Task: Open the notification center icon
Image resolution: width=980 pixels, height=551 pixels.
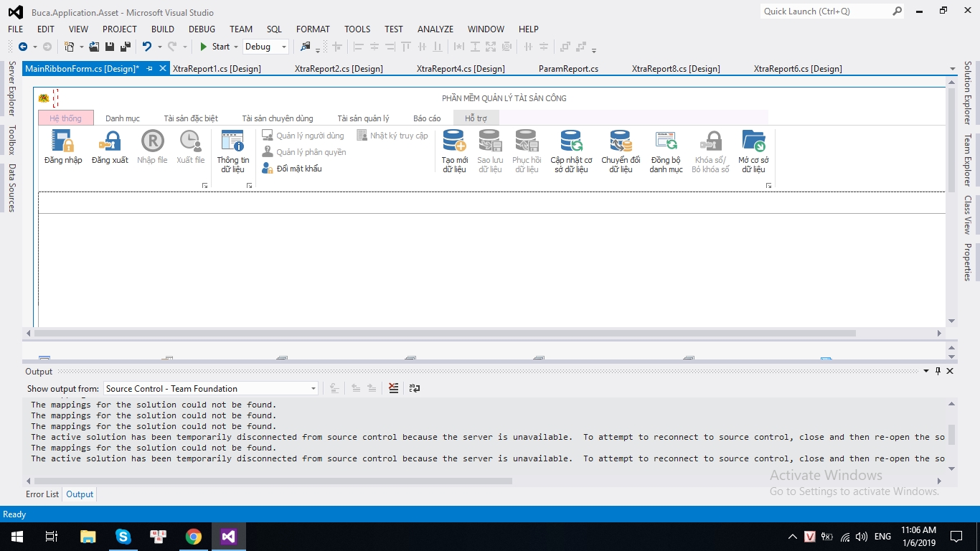Action: tap(956, 536)
